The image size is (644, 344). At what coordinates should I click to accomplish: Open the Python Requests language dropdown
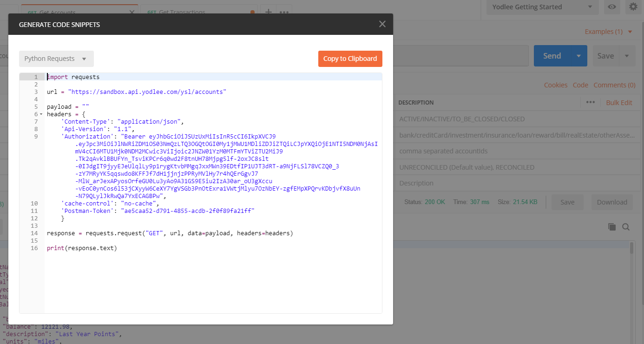[56, 59]
